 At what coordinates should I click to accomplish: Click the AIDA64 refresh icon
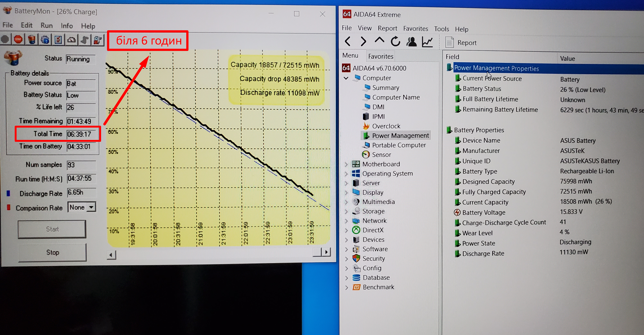coord(395,41)
